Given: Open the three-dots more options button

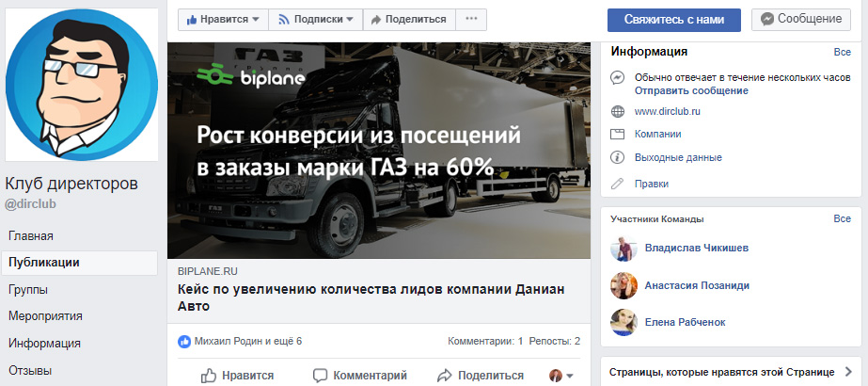Looking at the screenshot, I should [x=471, y=20].
